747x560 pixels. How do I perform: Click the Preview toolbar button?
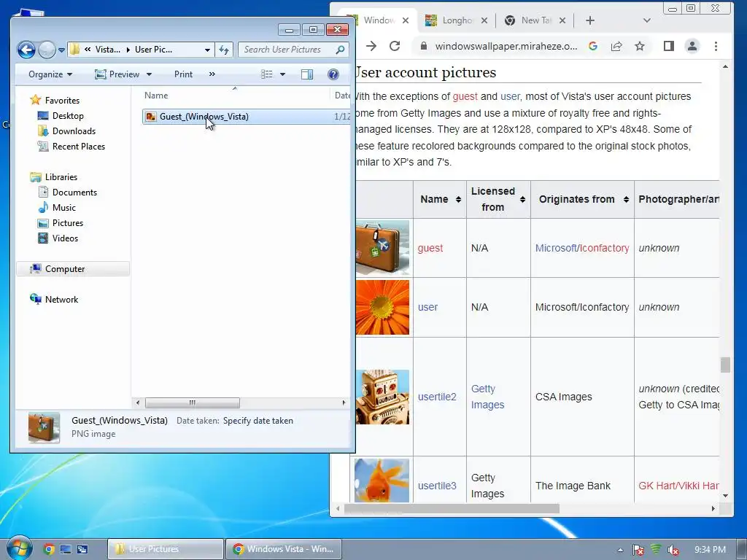point(117,74)
